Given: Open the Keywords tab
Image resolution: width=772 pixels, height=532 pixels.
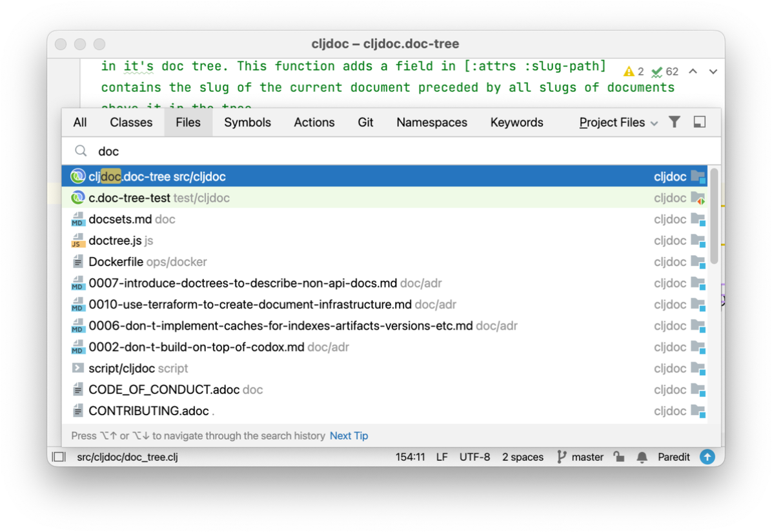Looking at the screenshot, I should tap(516, 122).
